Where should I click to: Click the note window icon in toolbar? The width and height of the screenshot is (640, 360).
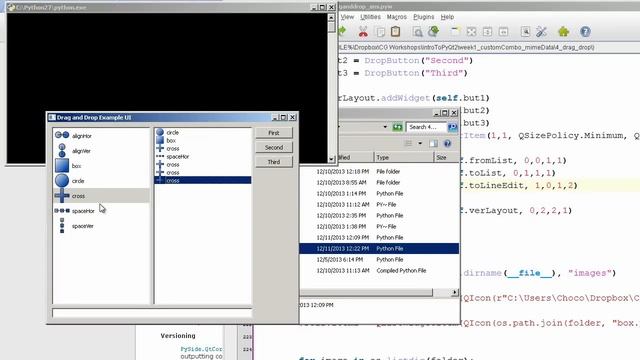455,31
